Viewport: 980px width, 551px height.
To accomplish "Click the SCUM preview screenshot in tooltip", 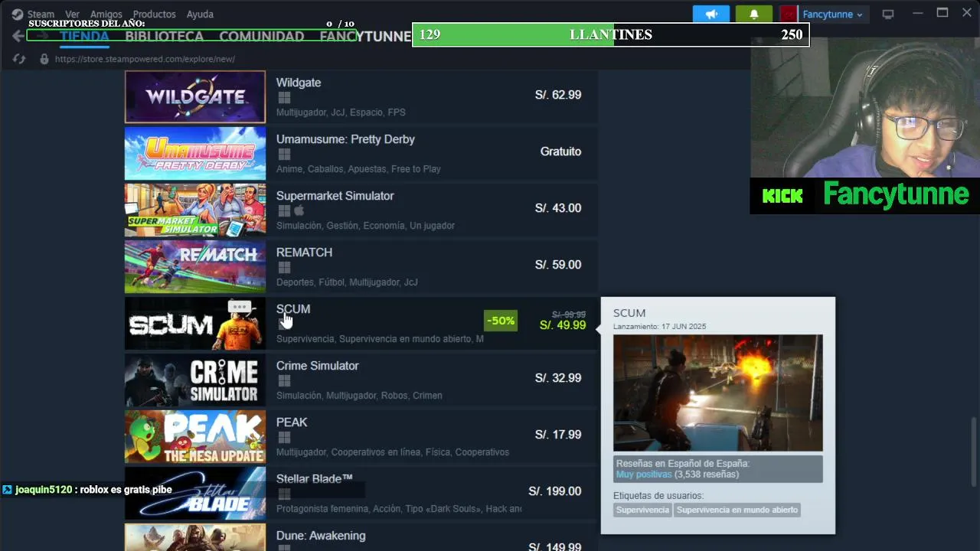I will 717,393.
